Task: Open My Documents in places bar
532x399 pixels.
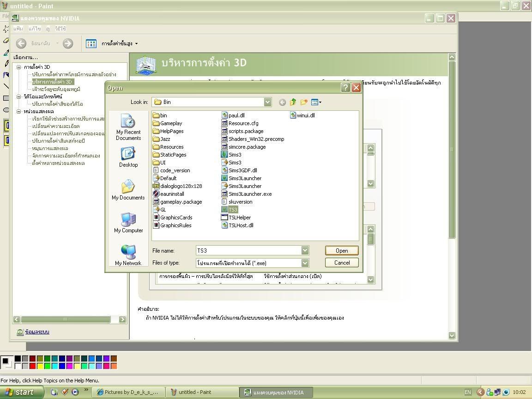Action: [128, 190]
